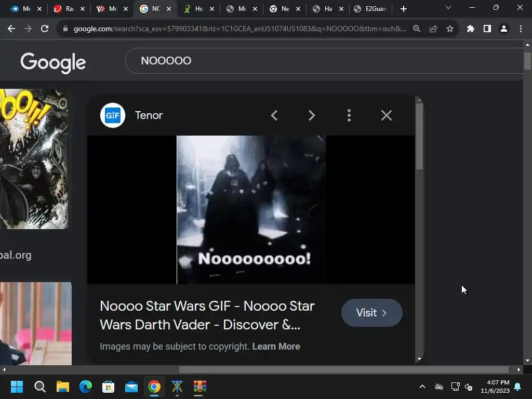The height and width of the screenshot is (399, 532).
Task: Open the WinRAR taskbar icon
Action: coord(200,387)
